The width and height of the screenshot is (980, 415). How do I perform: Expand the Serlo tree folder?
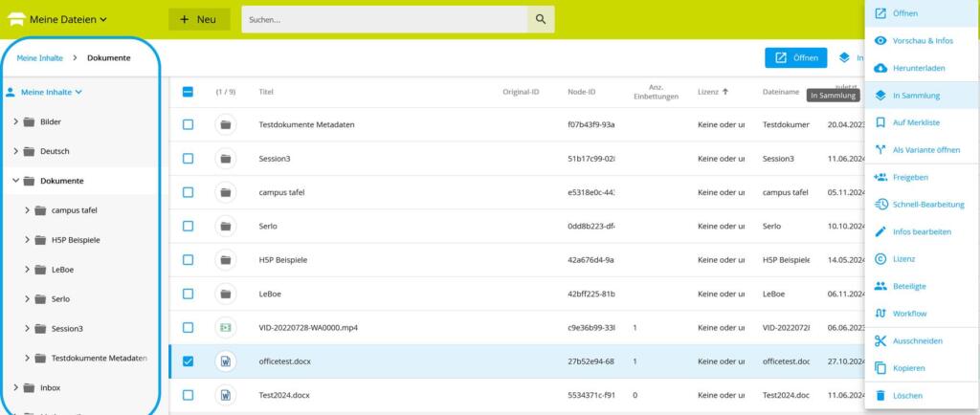[28, 299]
